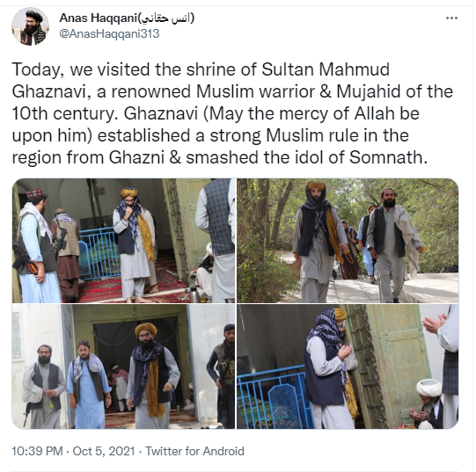Open bottom-right photo of man praying
This screenshot has width=476, height=472.
[x=348, y=367]
